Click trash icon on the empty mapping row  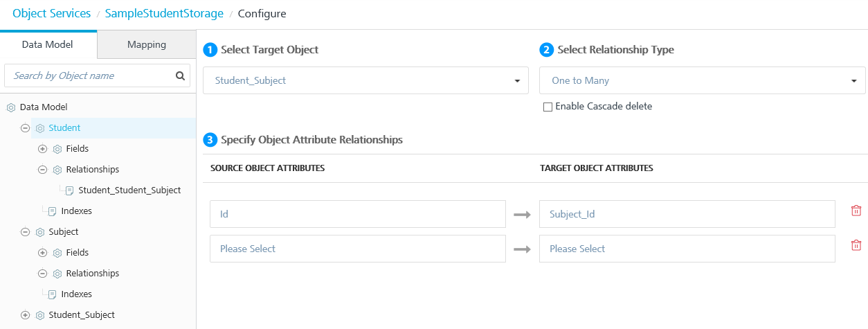click(856, 245)
